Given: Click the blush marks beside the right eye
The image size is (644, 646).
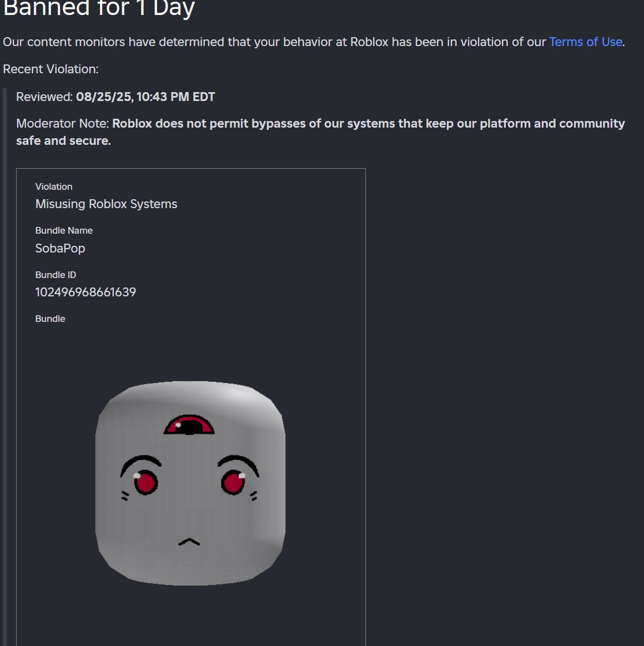Looking at the screenshot, I should pyautogui.click(x=254, y=496).
